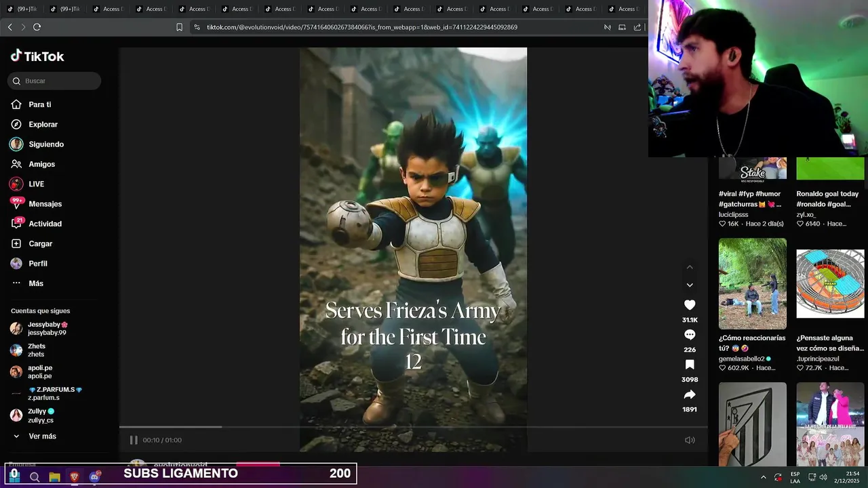
Task: Go to the next video
Action: (690, 285)
